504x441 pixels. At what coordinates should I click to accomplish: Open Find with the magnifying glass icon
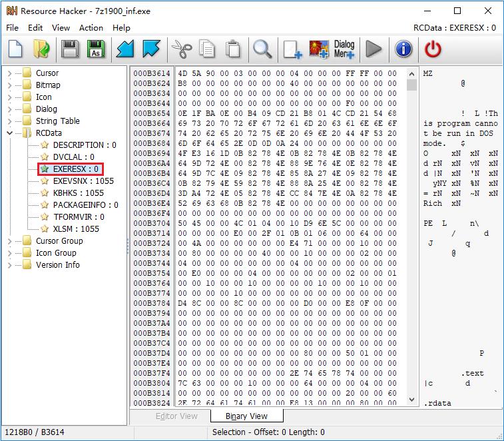point(262,49)
